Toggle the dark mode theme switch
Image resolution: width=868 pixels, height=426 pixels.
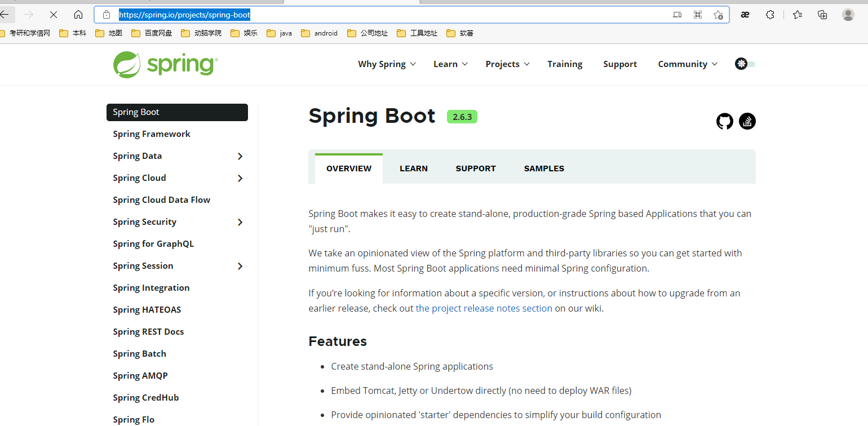point(745,64)
